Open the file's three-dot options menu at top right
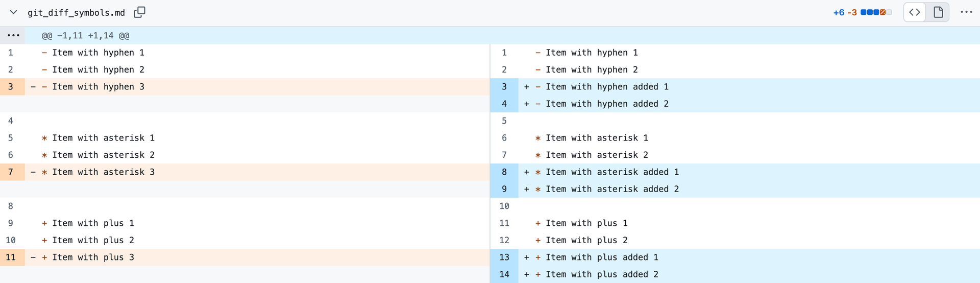Screen dimensions: 980x283 coord(966,12)
